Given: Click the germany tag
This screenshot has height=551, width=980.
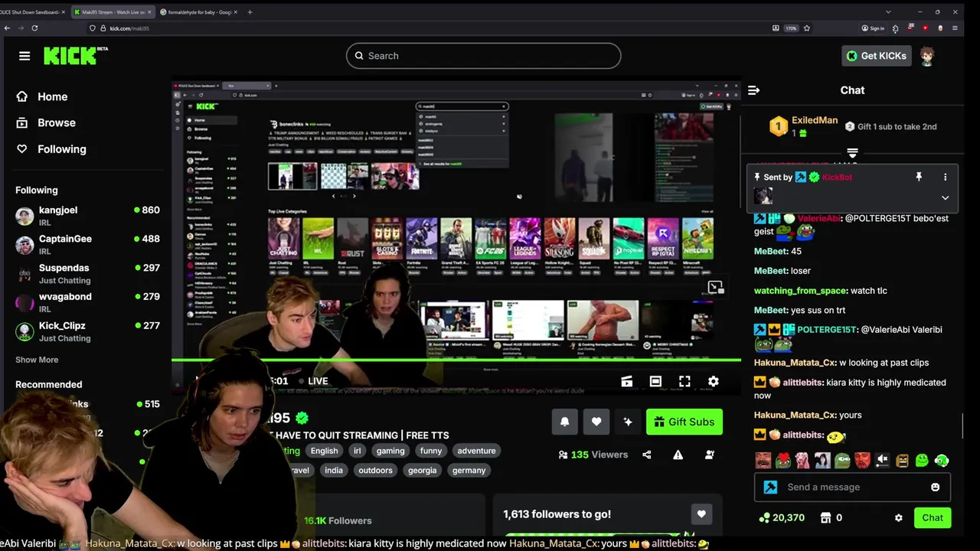Looking at the screenshot, I should click(469, 471).
